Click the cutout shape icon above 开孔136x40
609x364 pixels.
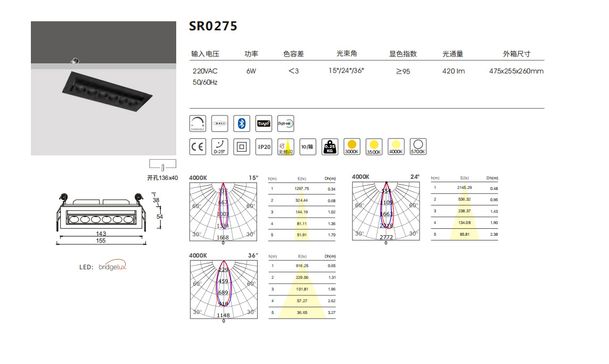163,165
